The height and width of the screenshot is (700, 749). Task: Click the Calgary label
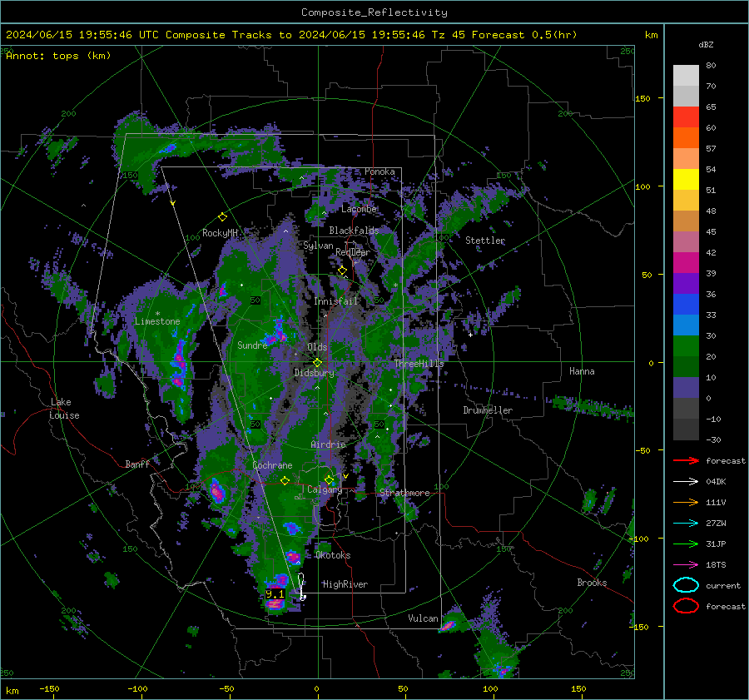tap(325, 489)
